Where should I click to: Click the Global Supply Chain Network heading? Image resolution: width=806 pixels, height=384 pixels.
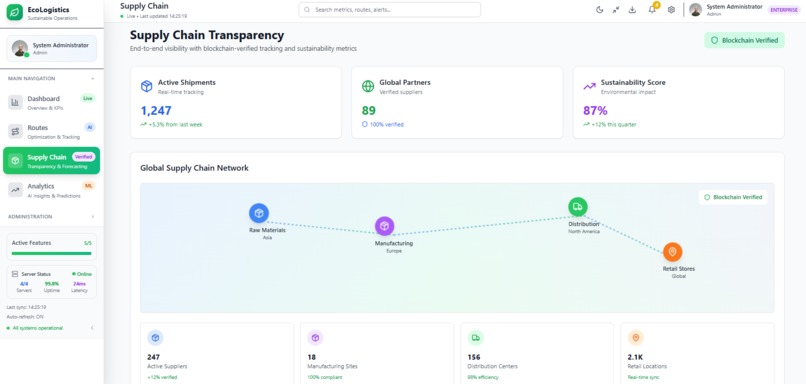[194, 168]
